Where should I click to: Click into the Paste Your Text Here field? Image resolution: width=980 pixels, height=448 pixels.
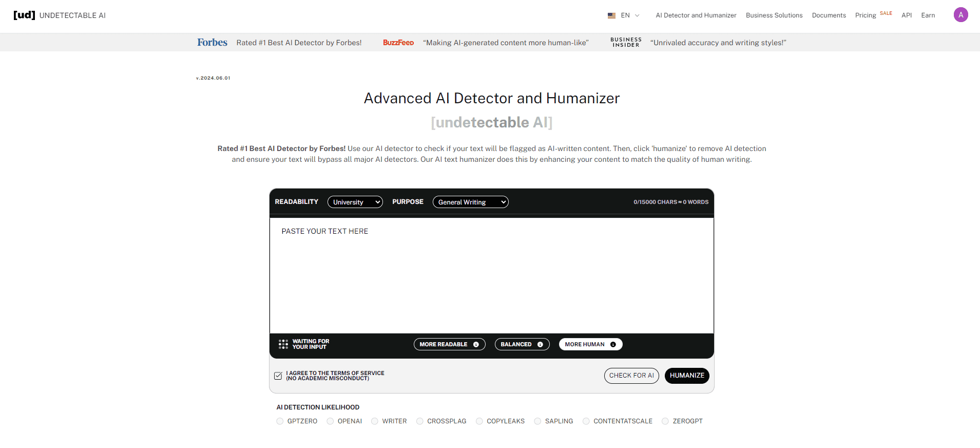[x=491, y=275]
